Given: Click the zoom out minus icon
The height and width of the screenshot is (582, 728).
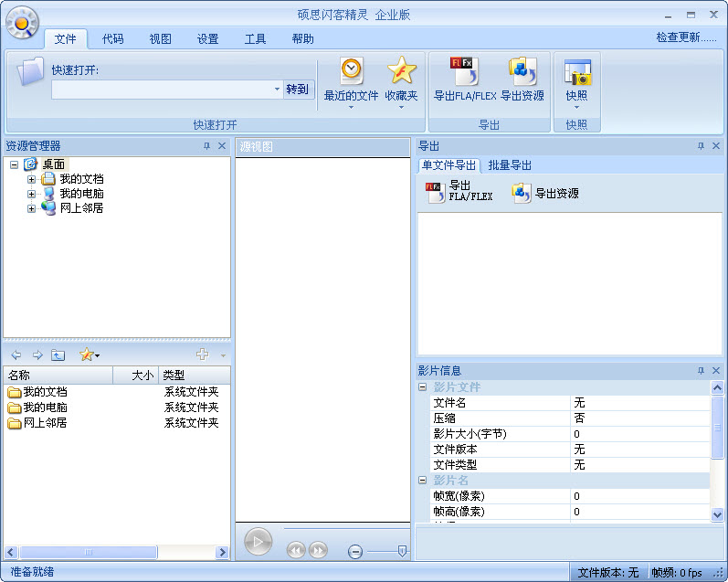Looking at the screenshot, I should (355, 551).
